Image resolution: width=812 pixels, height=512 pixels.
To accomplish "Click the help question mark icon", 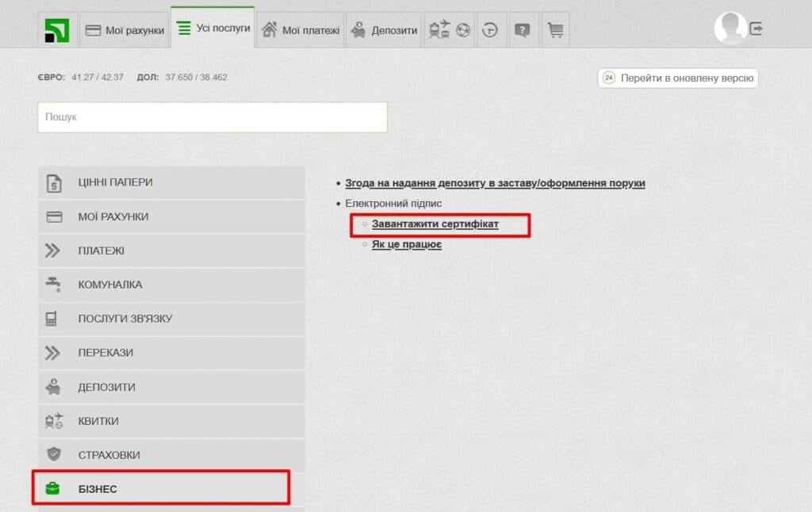I will (522, 30).
